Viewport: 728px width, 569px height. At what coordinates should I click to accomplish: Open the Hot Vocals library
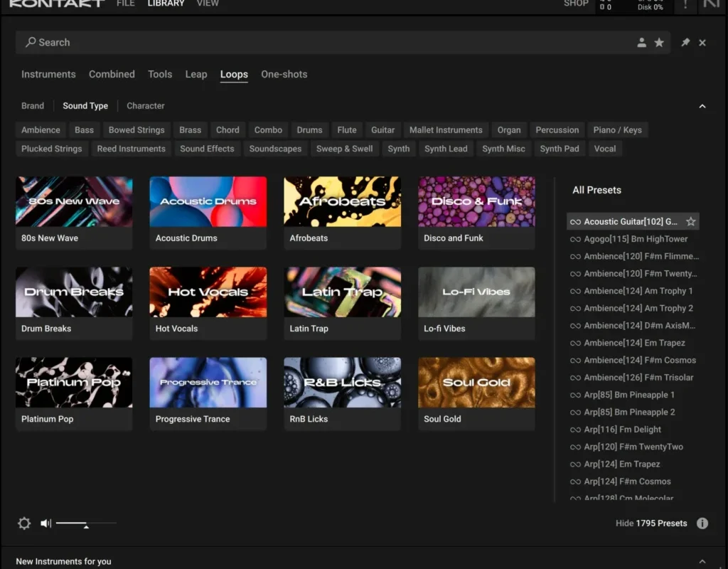click(x=208, y=303)
